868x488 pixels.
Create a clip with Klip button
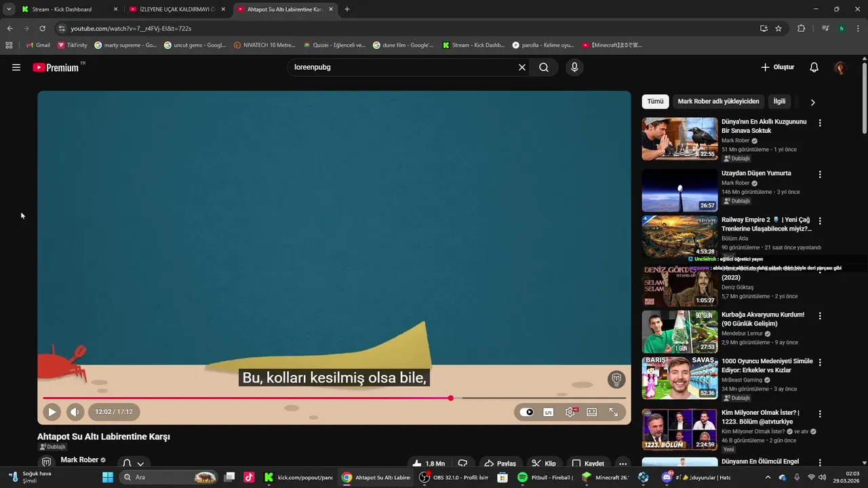coord(543,464)
